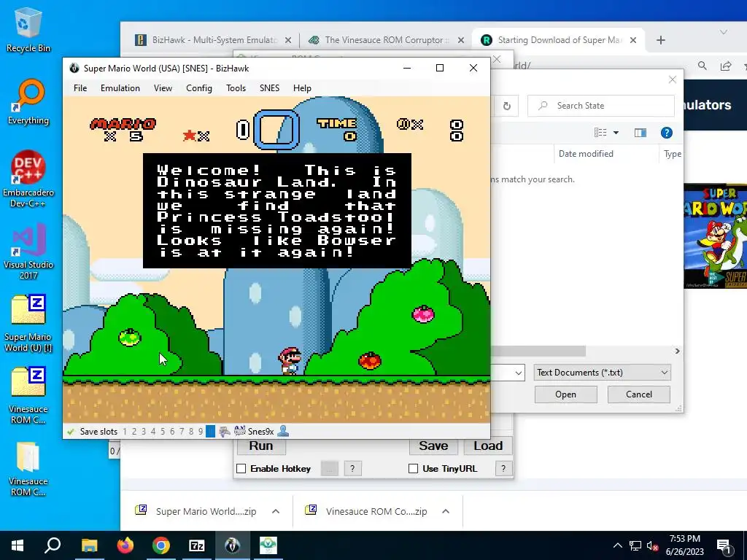Click the horizontal scrollbar right arrow
747x560 pixels.
pyautogui.click(x=677, y=351)
